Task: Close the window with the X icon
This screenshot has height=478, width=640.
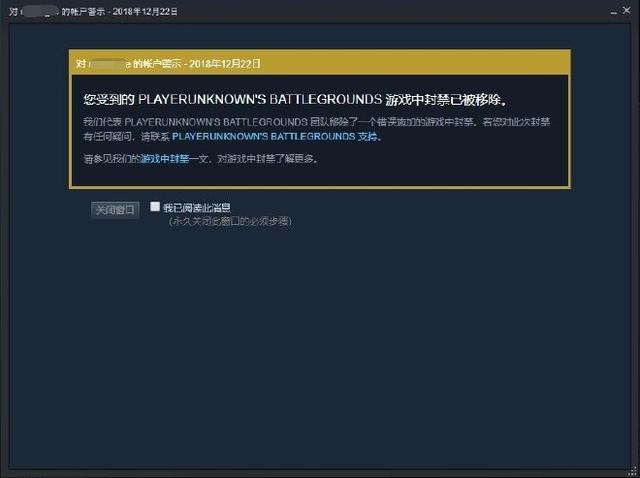Action: (x=627, y=10)
